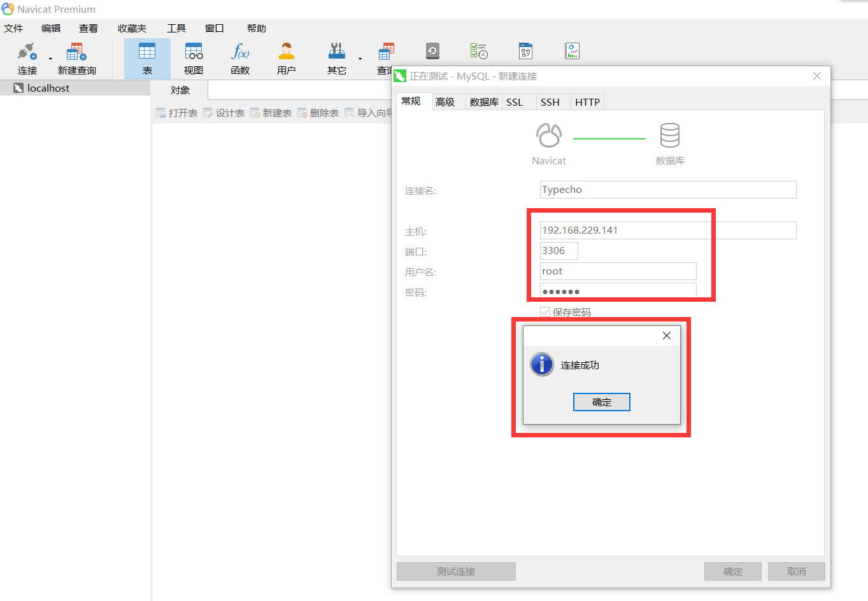Select the localhost connection in sidebar
This screenshot has height=601, width=868.
coord(75,88)
